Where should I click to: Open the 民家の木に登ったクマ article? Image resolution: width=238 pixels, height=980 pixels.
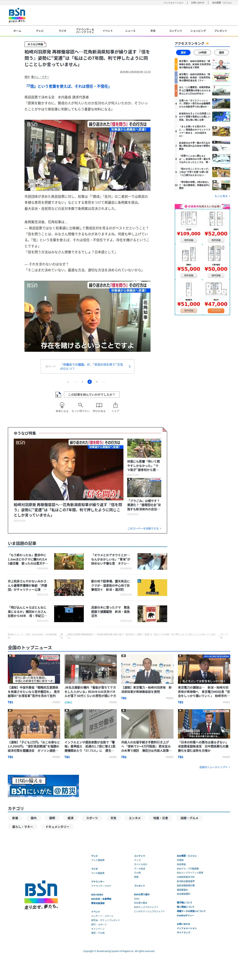[129, 613]
